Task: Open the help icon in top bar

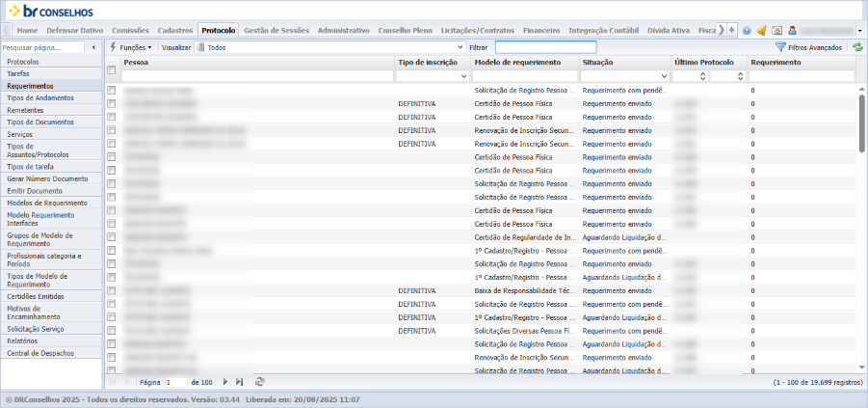Action: pyautogui.click(x=747, y=31)
